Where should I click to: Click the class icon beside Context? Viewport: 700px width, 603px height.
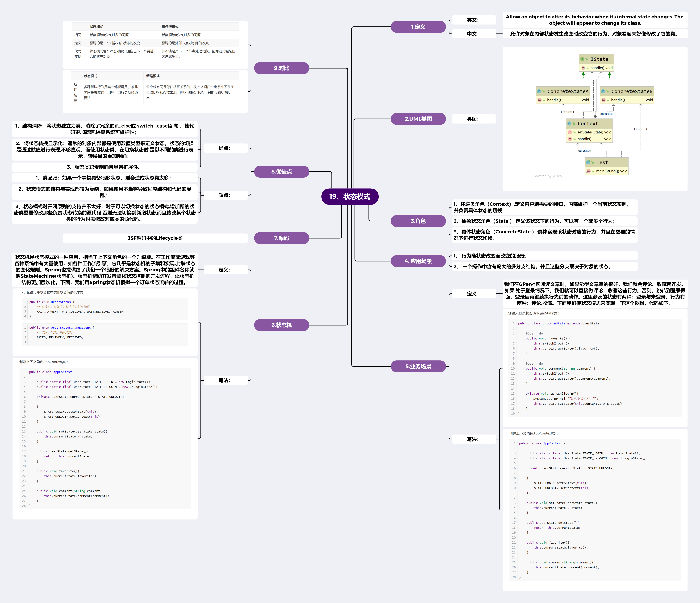click(x=570, y=124)
